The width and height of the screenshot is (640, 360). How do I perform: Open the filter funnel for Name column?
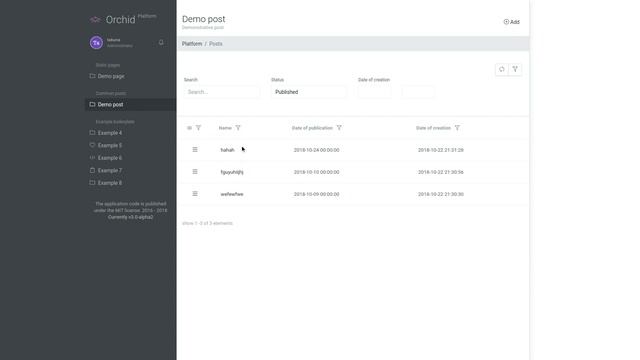point(238,128)
